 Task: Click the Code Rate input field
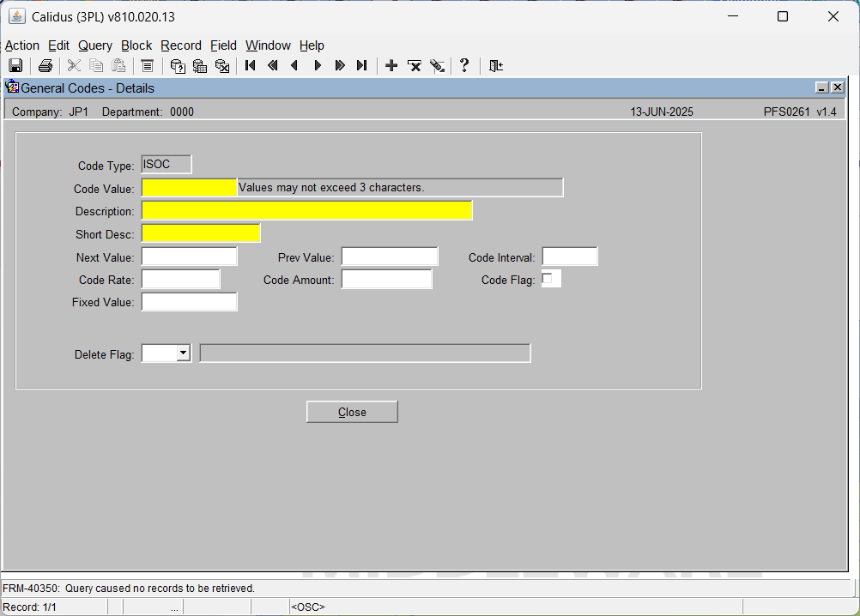[x=180, y=279]
